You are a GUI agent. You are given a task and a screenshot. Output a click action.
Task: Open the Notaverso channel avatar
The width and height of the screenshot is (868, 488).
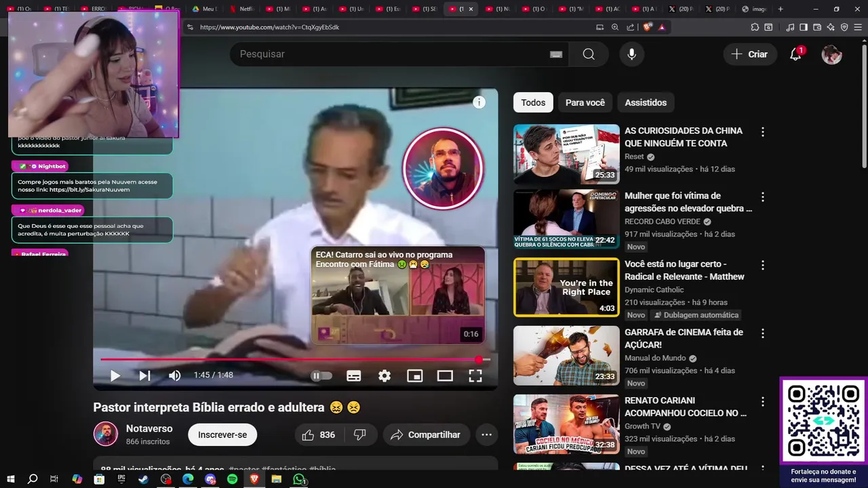(x=105, y=434)
